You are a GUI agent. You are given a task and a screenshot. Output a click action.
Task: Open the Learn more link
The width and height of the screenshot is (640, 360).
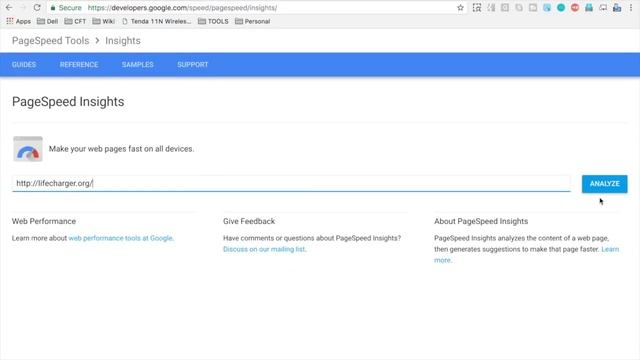pos(610,249)
